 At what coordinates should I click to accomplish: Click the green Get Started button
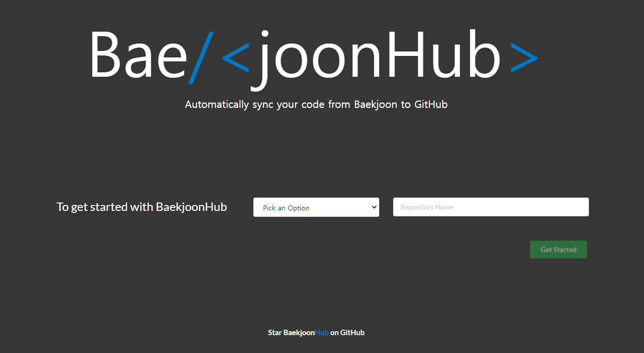point(558,250)
